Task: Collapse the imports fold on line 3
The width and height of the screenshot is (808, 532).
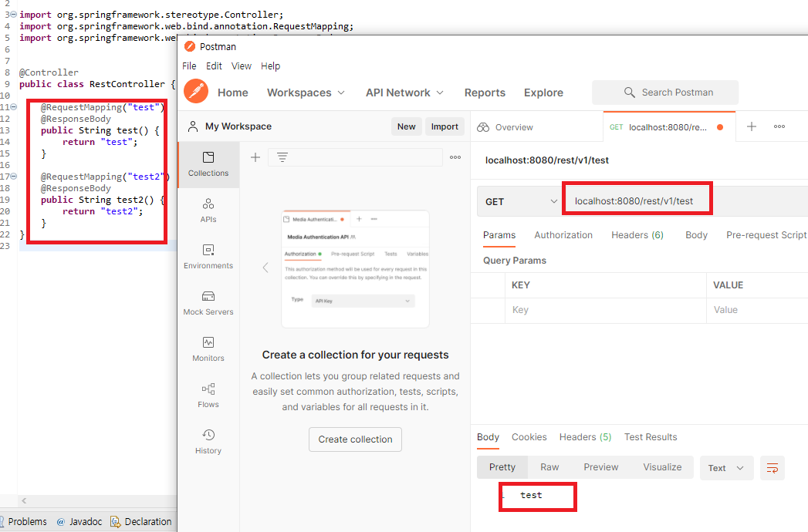Action: coord(13,15)
